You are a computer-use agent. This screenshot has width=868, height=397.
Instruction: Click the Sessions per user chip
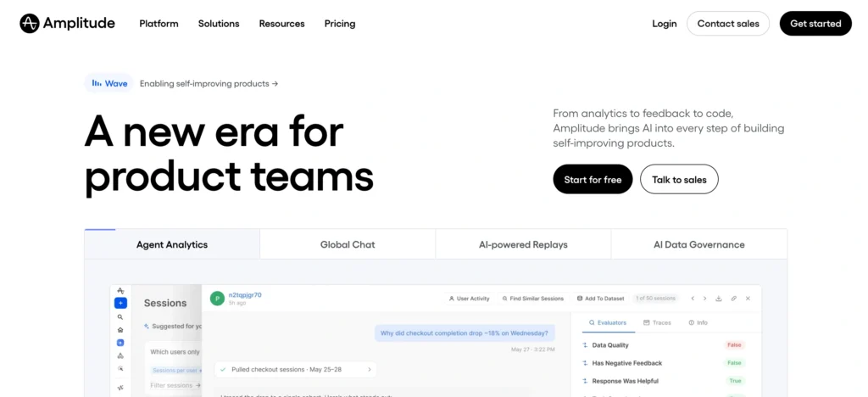coord(175,370)
